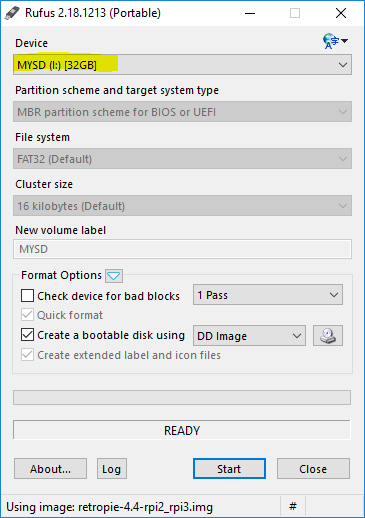Click the Rufus USB drive title icon
This screenshot has height=518, width=365.
[12, 13]
